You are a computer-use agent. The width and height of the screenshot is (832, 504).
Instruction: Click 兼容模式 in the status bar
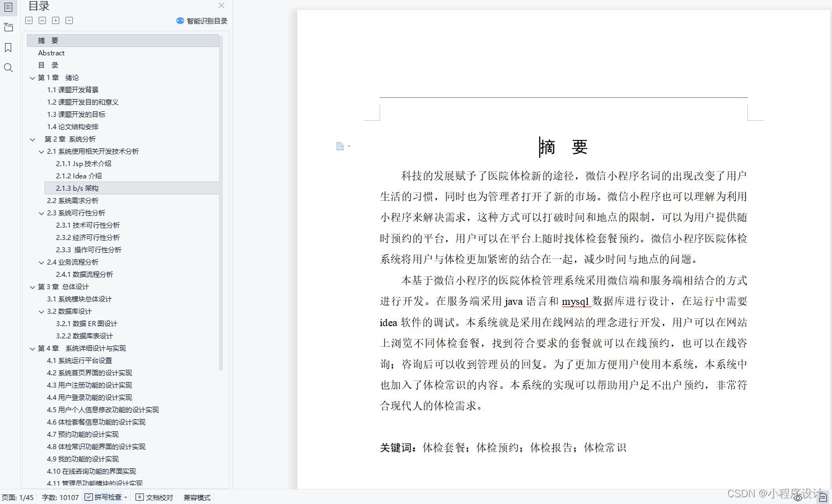pyautogui.click(x=197, y=497)
